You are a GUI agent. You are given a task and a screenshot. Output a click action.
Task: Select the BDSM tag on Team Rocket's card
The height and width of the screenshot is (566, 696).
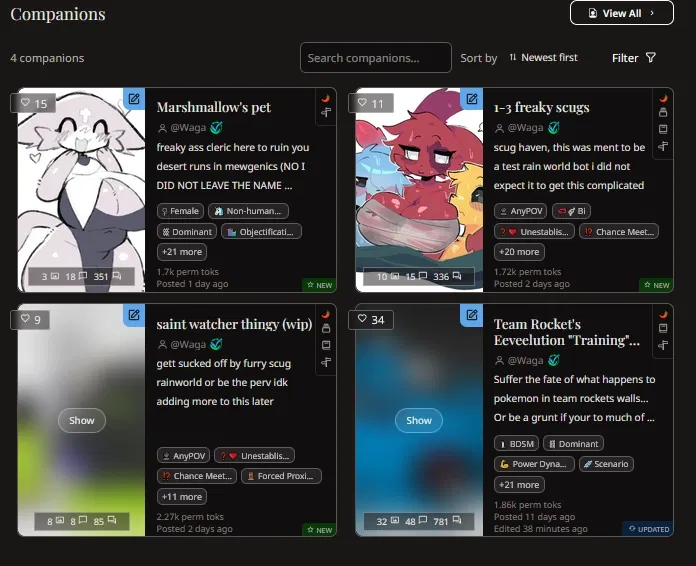click(517, 443)
